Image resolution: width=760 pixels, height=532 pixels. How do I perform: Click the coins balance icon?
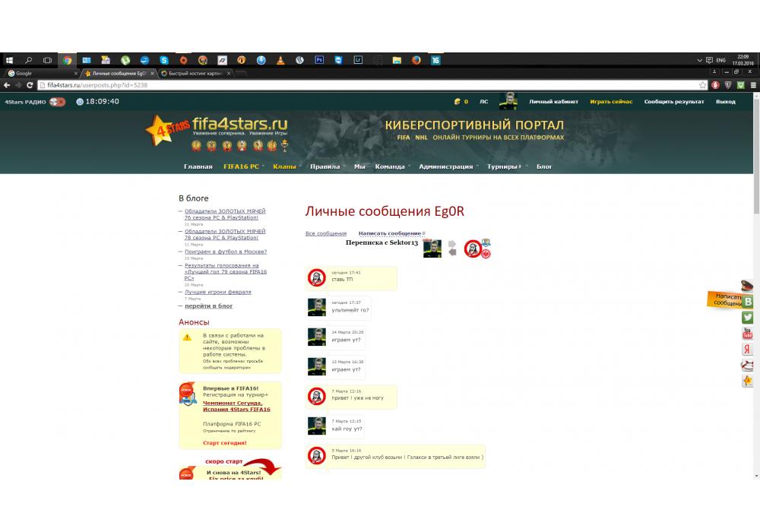pos(457,102)
